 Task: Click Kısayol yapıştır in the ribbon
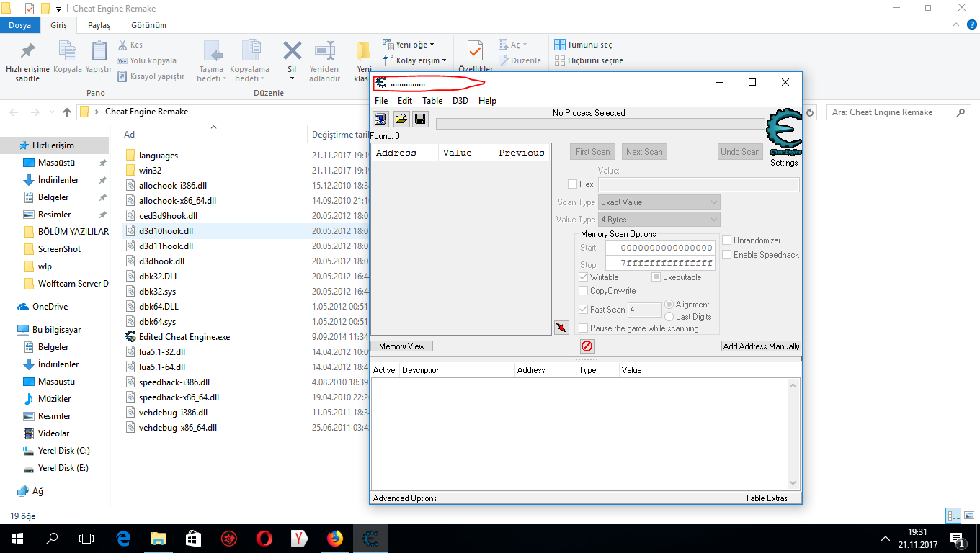pyautogui.click(x=151, y=76)
